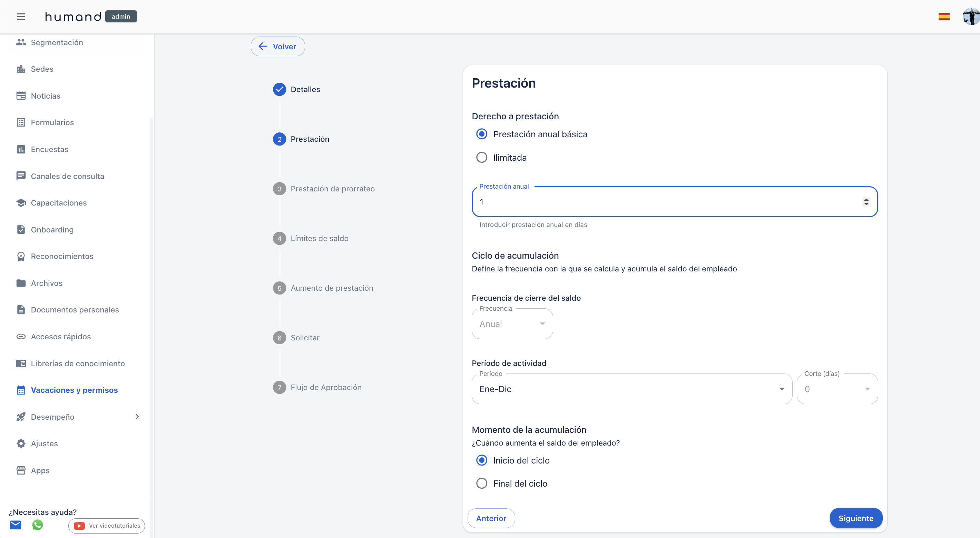The width and height of the screenshot is (980, 538).
Task: Click the Prestación anual number stepper arrows
Action: click(866, 201)
